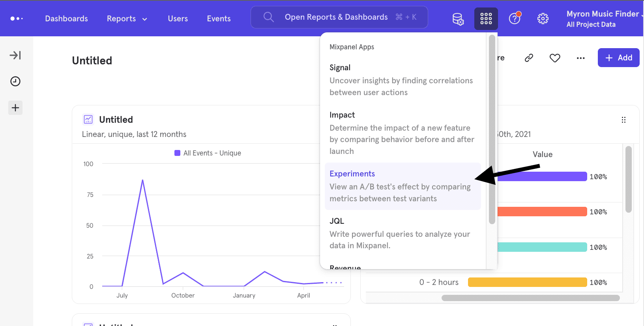This screenshot has width=644, height=326.
Task: Click the data management database icon
Action: click(x=458, y=19)
